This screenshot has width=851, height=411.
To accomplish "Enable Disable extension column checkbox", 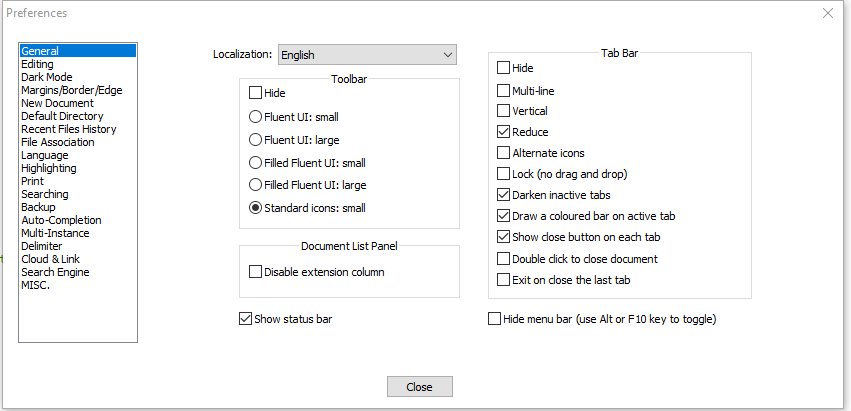I will (256, 272).
